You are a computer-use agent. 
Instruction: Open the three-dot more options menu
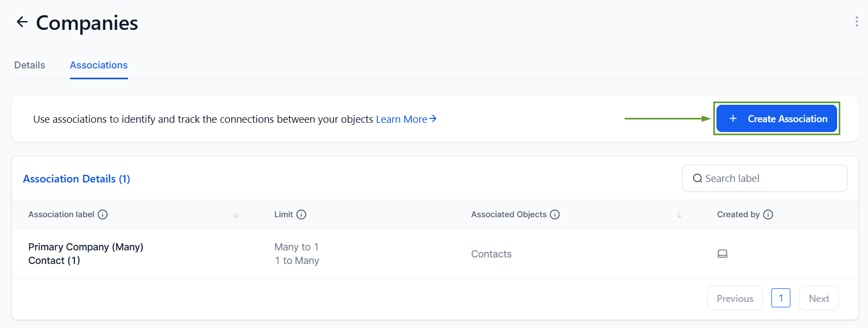857,22
